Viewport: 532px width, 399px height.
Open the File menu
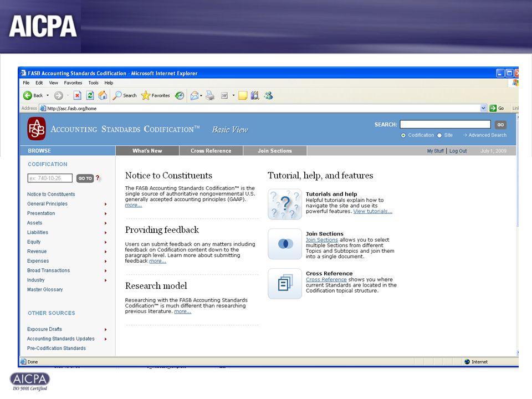[26, 83]
